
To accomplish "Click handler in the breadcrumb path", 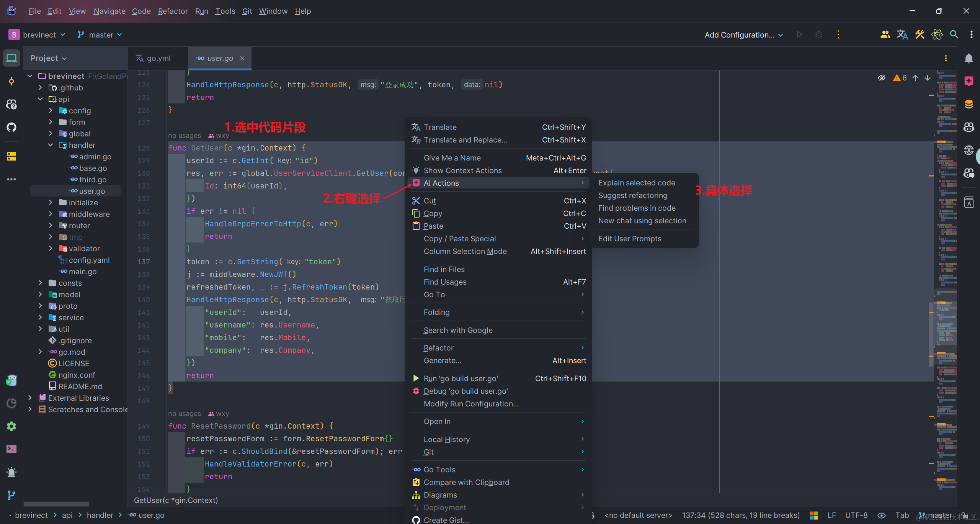I will pyautogui.click(x=100, y=515).
